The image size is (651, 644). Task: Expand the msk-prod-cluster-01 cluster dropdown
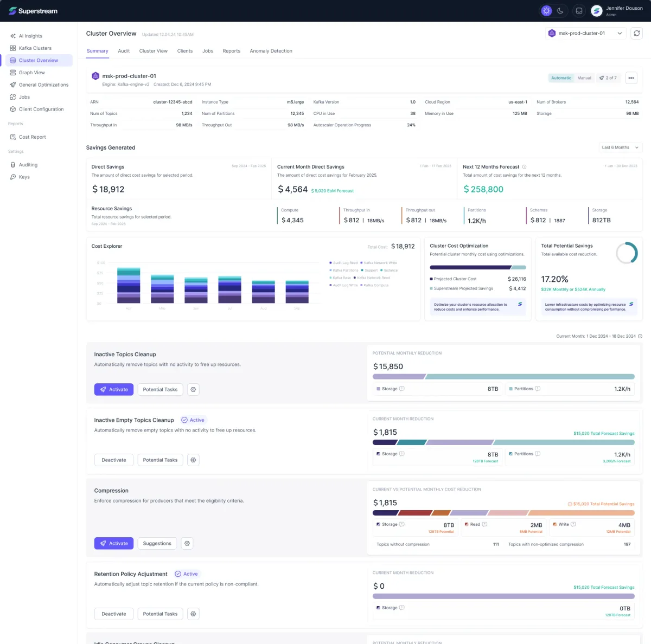(585, 33)
